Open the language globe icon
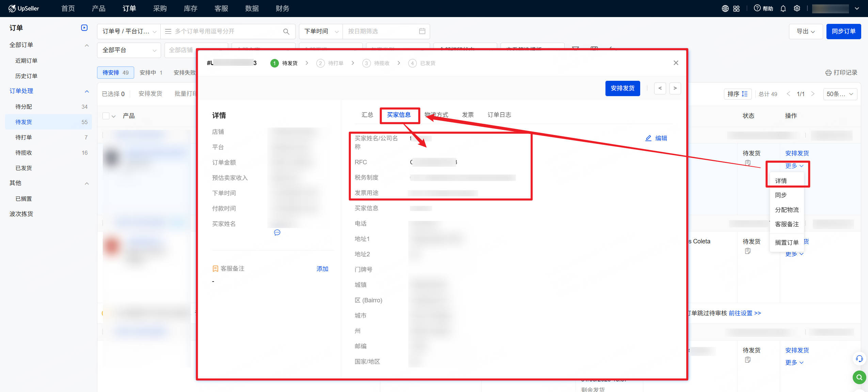Image resolution: width=868 pixels, height=392 pixels. 725,9
